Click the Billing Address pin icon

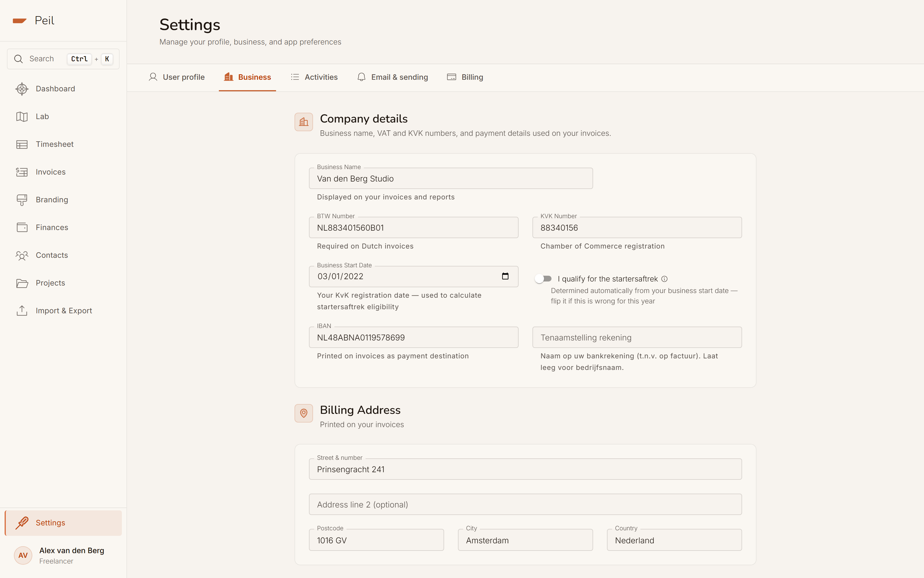coord(303,413)
